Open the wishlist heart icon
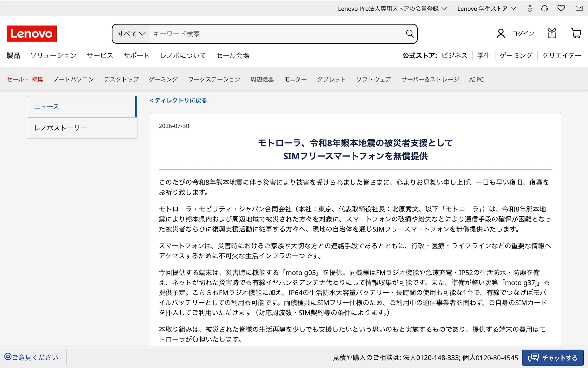This screenshot has width=588, height=368. pyautogui.click(x=561, y=8)
